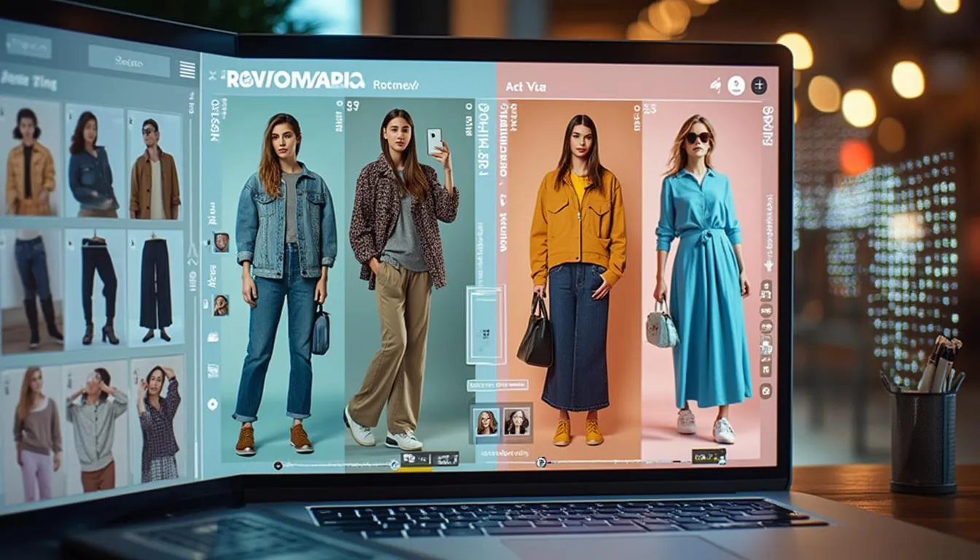
Task: Select the tan jacket thumbnail
Action: (155, 166)
